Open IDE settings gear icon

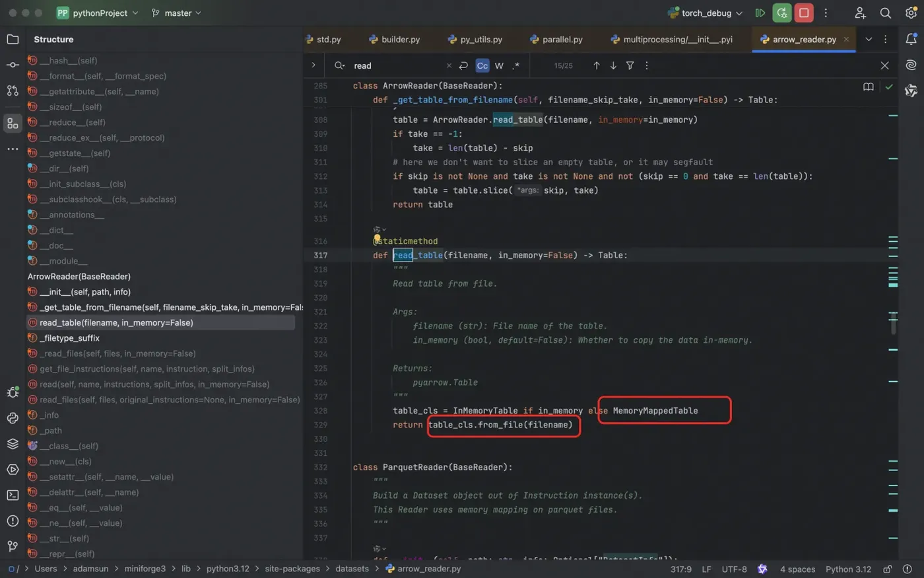pos(911,13)
